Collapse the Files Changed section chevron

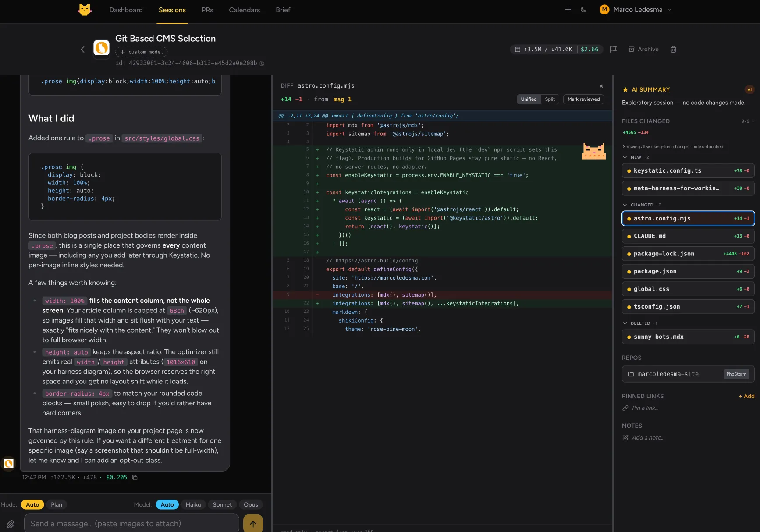coord(753,121)
